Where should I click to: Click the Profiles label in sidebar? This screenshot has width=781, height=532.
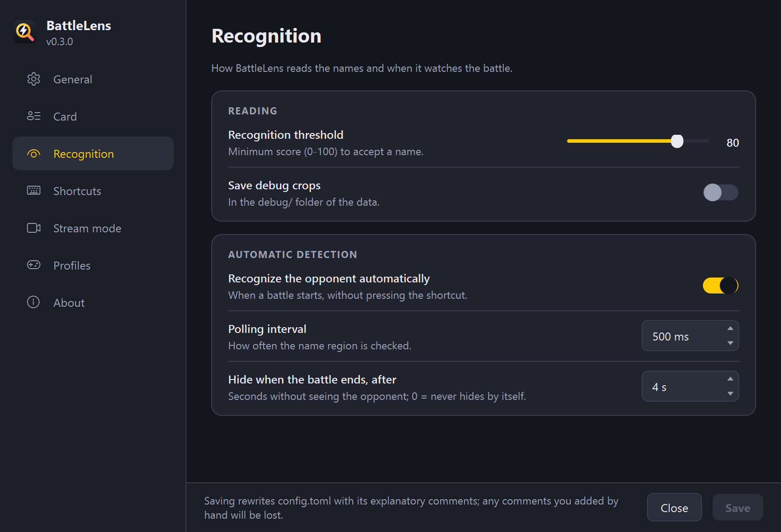tap(72, 266)
